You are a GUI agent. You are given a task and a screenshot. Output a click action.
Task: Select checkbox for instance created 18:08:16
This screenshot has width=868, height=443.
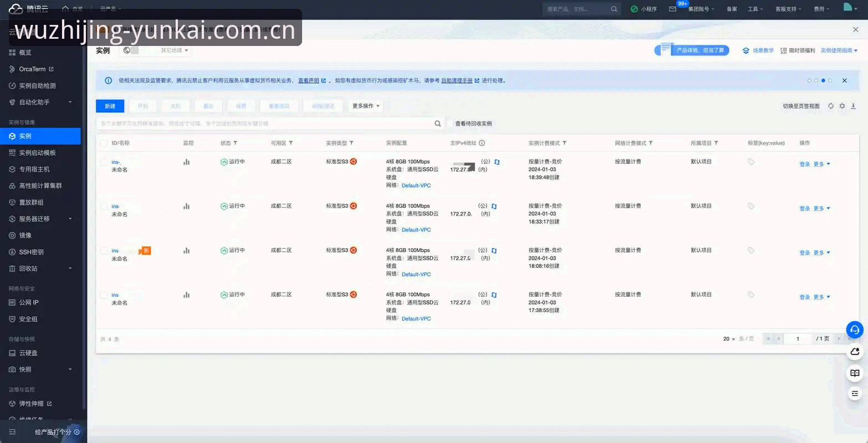[104, 250]
